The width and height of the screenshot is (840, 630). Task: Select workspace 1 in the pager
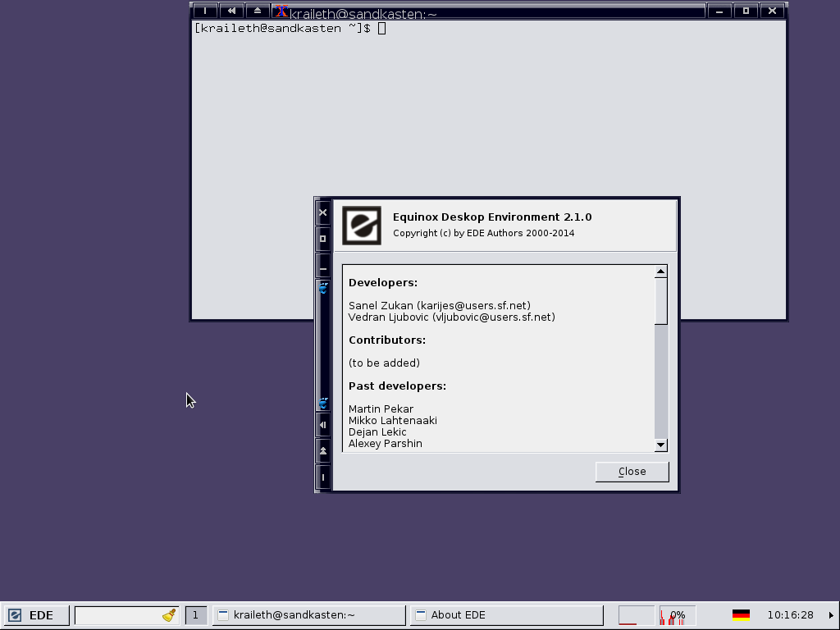tap(196, 615)
